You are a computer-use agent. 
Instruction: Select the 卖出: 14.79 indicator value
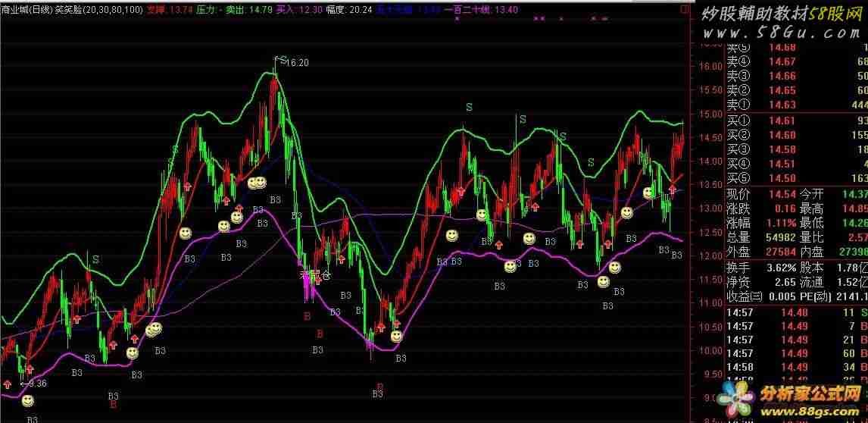(x=249, y=9)
